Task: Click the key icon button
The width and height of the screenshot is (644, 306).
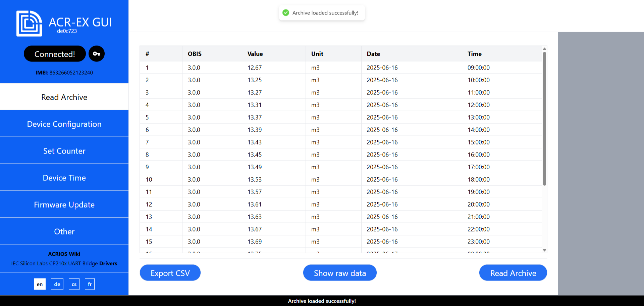Action: click(x=97, y=54)
